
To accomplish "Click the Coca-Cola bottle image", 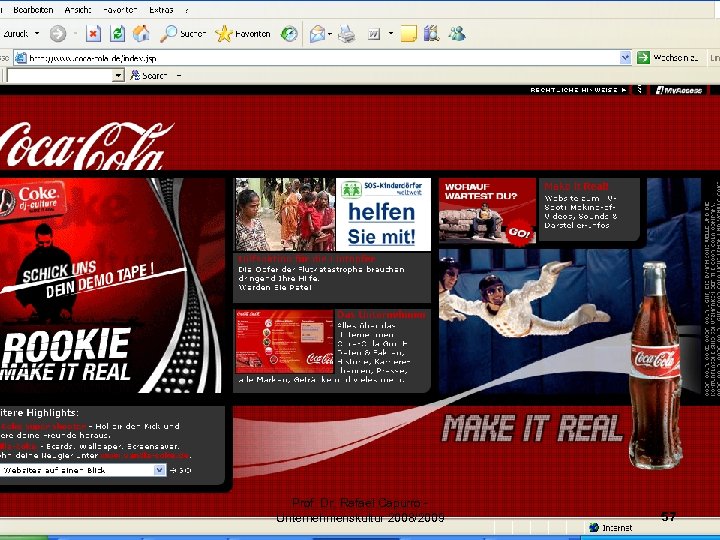I will coord(656,365).
